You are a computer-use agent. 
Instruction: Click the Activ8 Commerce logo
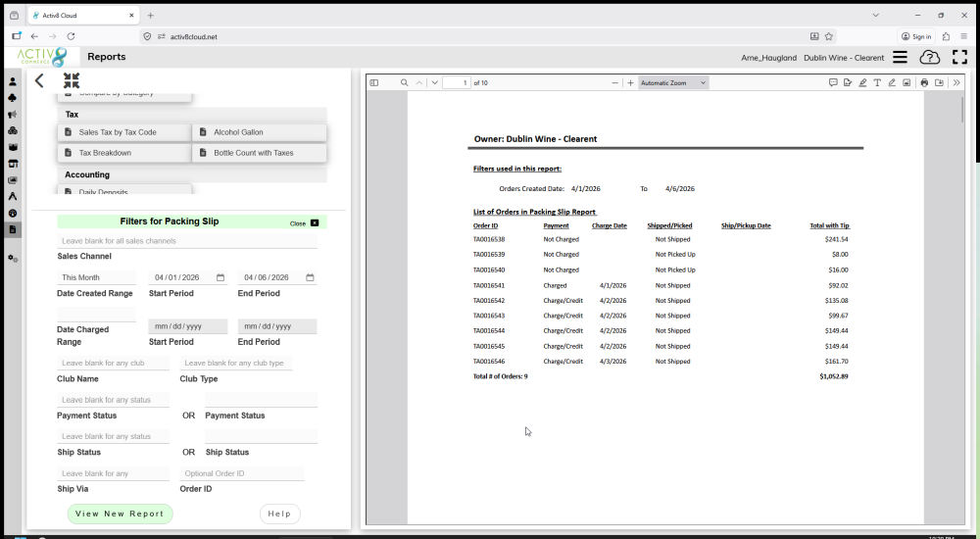tap(42, 57)
